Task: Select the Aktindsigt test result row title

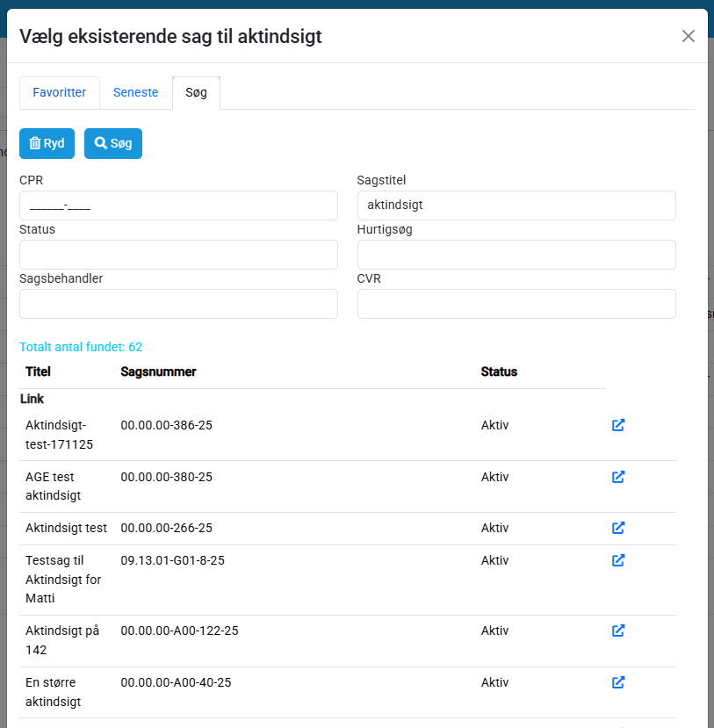Action: tap(67, 528)
